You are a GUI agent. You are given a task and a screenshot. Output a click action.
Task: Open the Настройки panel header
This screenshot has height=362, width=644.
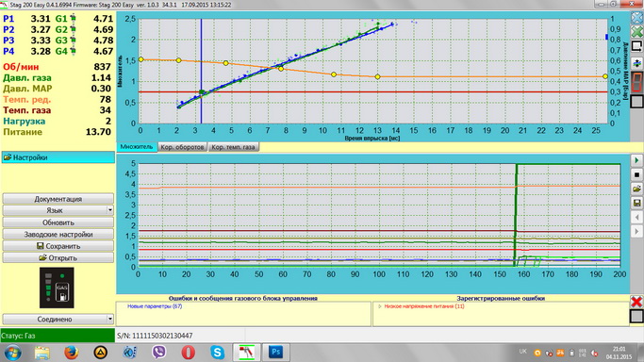(x=58, y=157)
